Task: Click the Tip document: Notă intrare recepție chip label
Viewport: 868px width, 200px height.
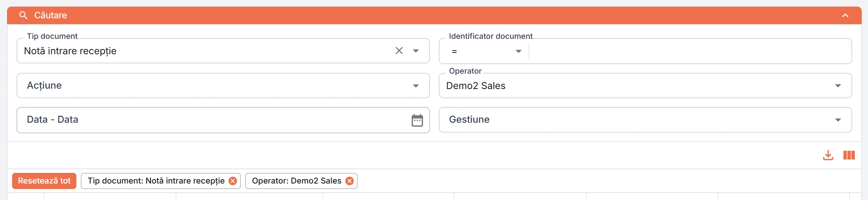Action: 156,181
